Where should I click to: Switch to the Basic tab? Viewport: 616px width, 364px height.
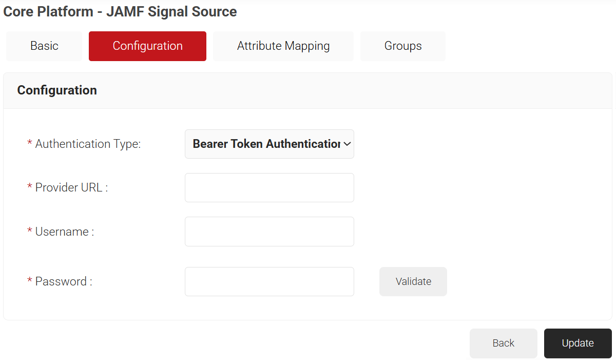[x=44, y=46]
